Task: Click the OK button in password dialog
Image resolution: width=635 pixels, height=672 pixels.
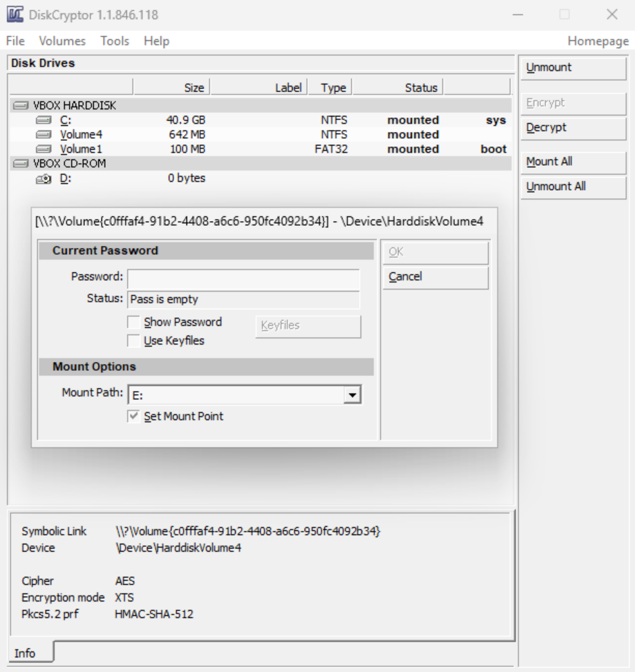Action: coord(435,252)
